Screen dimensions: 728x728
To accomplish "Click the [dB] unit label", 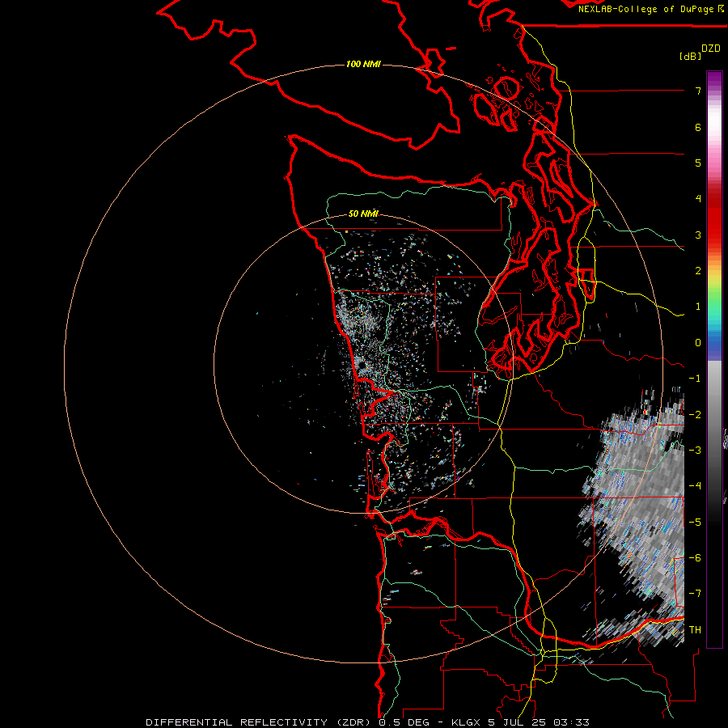I will point(690,56).
